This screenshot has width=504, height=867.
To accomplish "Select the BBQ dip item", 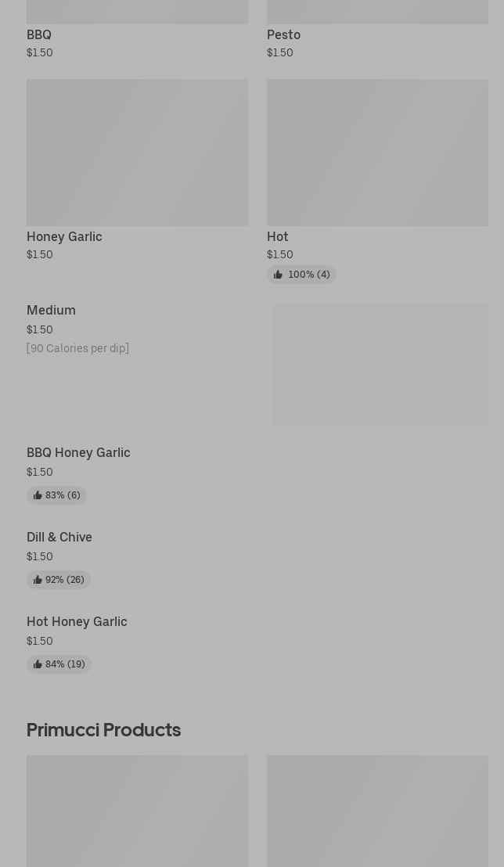I will tap(39, 35).
